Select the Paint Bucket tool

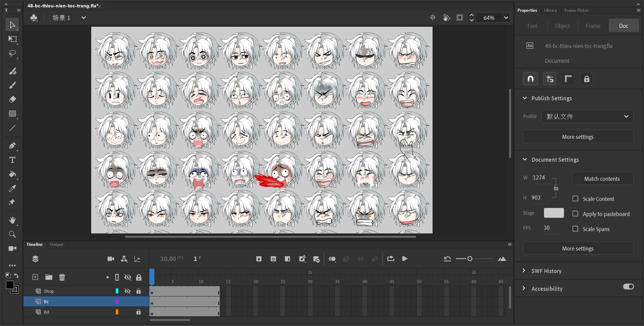point(12,174)
